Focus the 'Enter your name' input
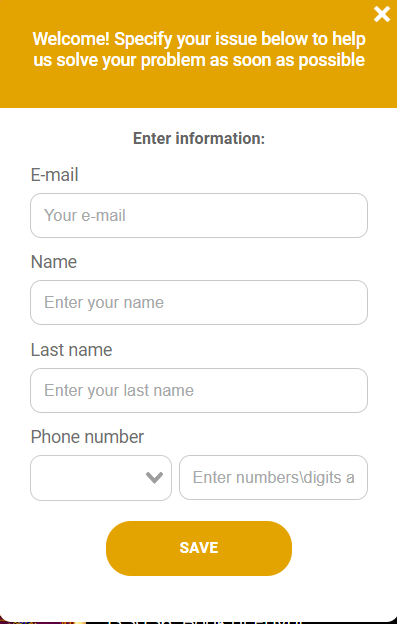The height and width of the screenshot is (624, 397). [x=199, y=302]
